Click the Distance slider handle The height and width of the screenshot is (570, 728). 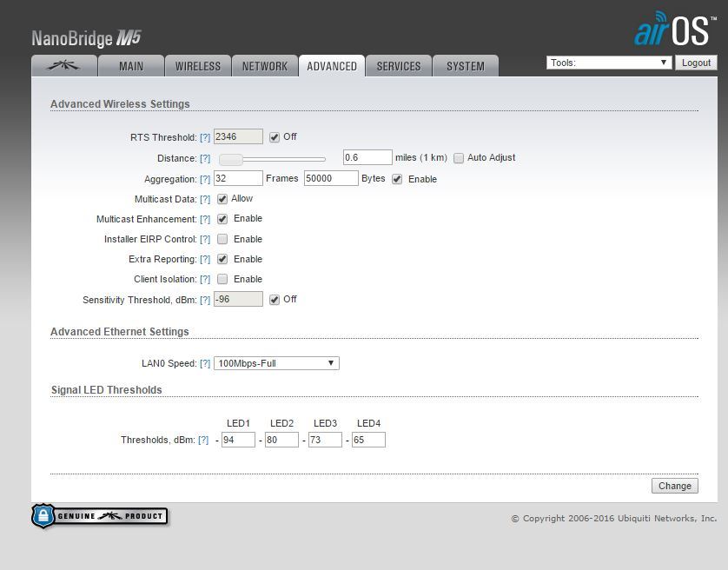click(x=230, y=159)
